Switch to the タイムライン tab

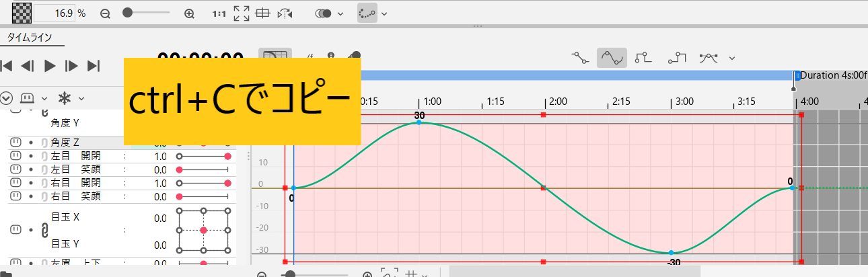click(30, 38)
